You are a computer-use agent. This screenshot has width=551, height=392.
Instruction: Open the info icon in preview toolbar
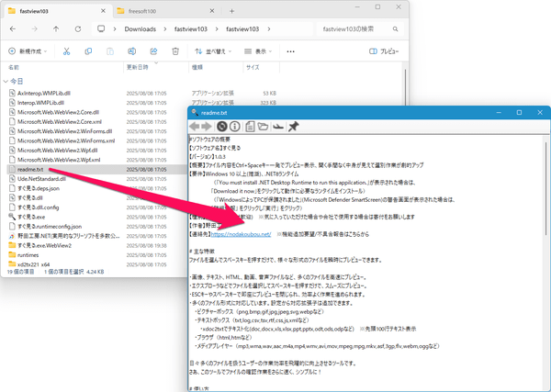pyautogui.click(x=235, y=127)
